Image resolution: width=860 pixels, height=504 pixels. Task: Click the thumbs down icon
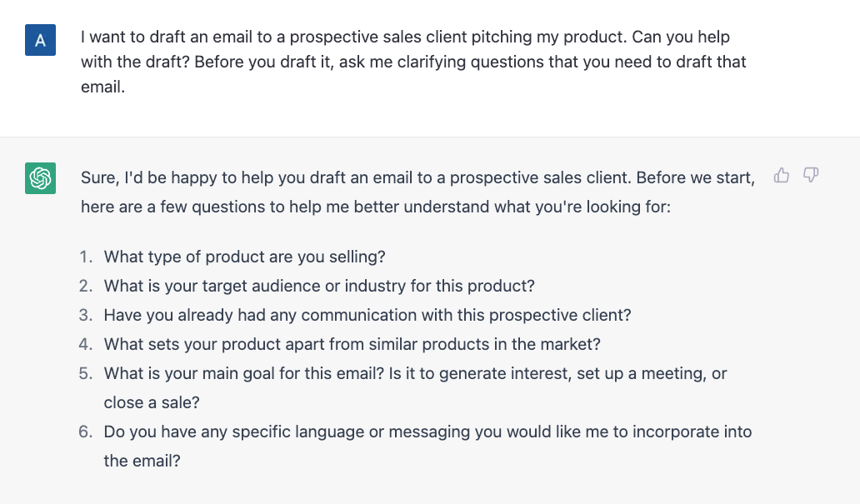[811, 176]
